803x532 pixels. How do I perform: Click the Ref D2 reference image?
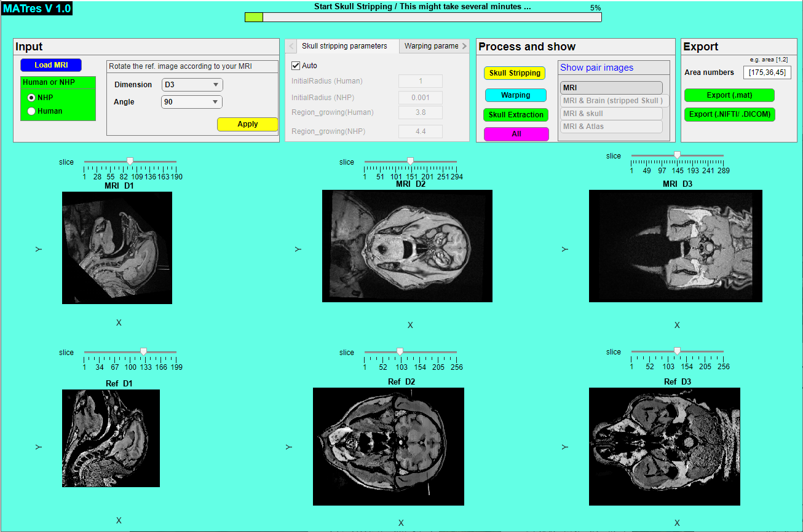(x=389, y=447)
